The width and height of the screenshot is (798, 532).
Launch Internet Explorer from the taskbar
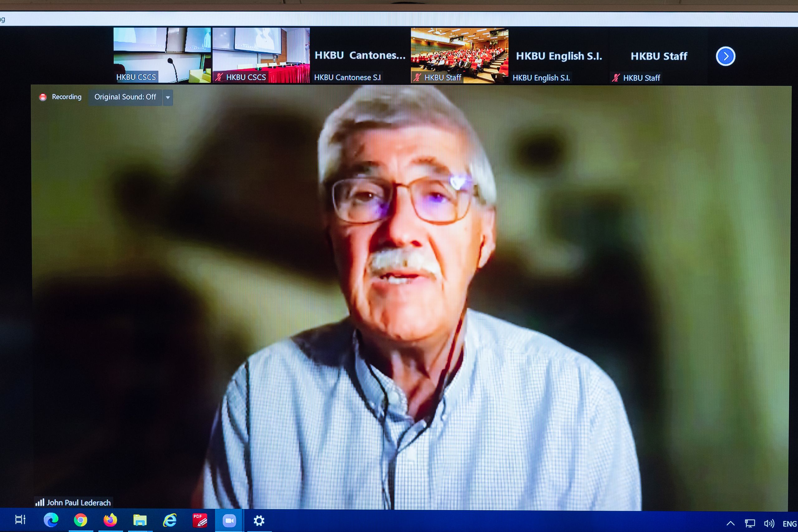(x=170, y=520)
